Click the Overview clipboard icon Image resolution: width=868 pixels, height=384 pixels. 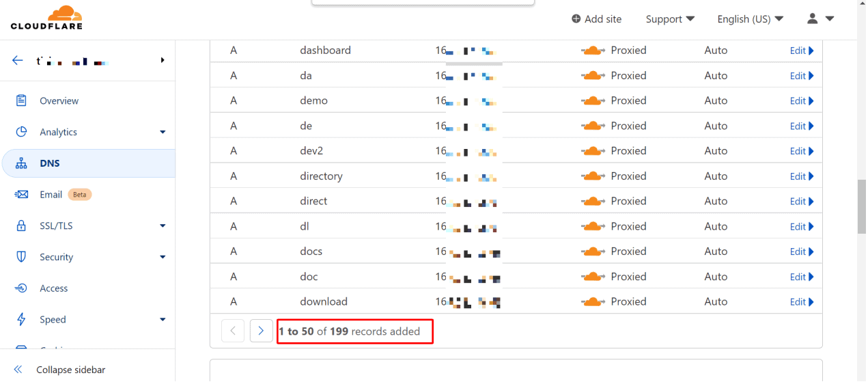tap(21, 100)
